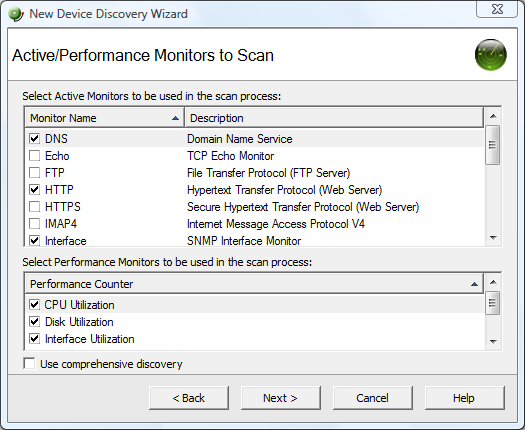This screenshot has height=430, width=525.
Task: Click the performance monitors scrollbar up arrow
Action: (493, 282)
